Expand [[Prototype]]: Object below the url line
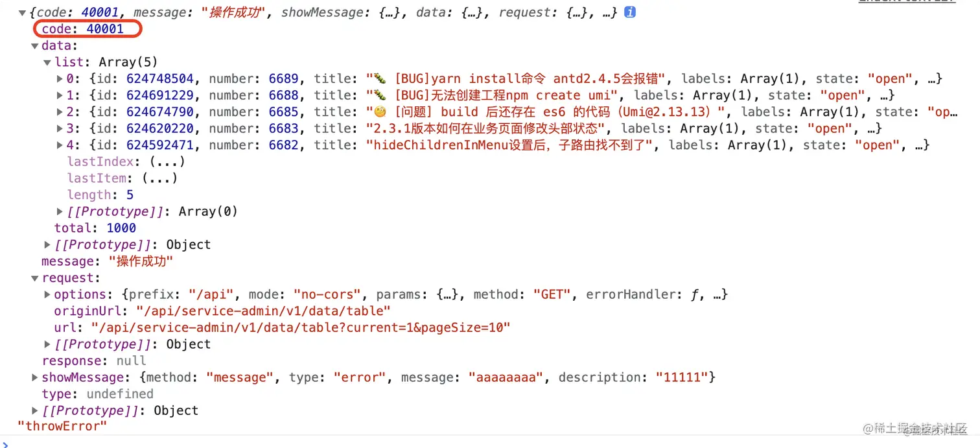This screenshot has height=448, width=980. click(x=47, y=344)
